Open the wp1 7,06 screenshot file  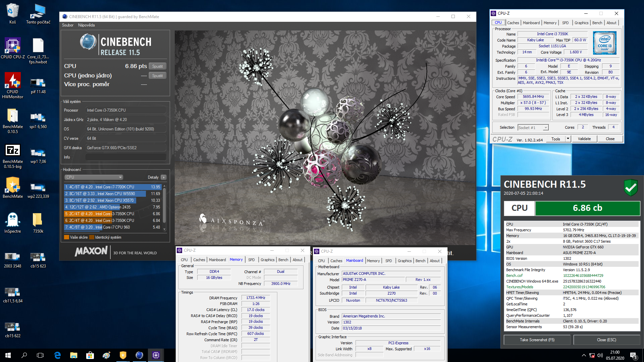38,155
